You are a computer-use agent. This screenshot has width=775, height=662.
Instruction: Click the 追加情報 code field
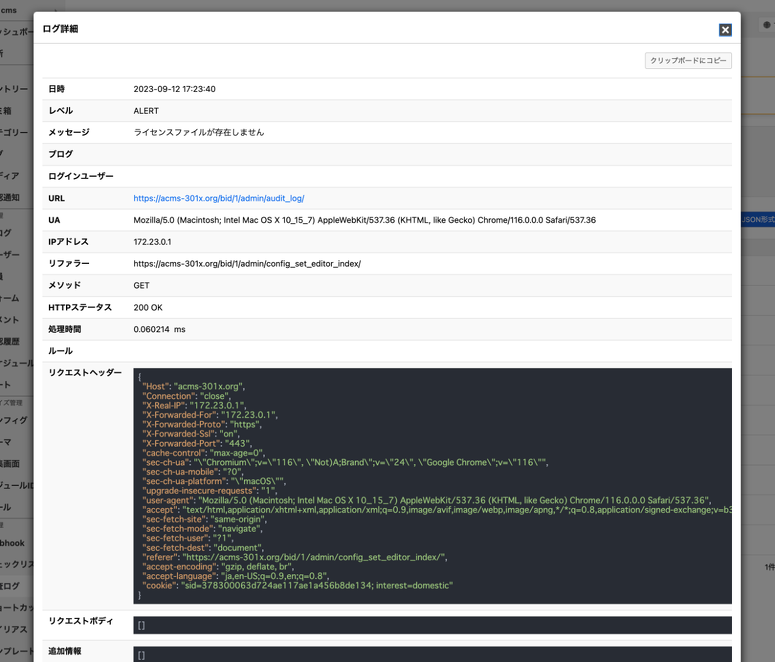[x=432, y=654]
